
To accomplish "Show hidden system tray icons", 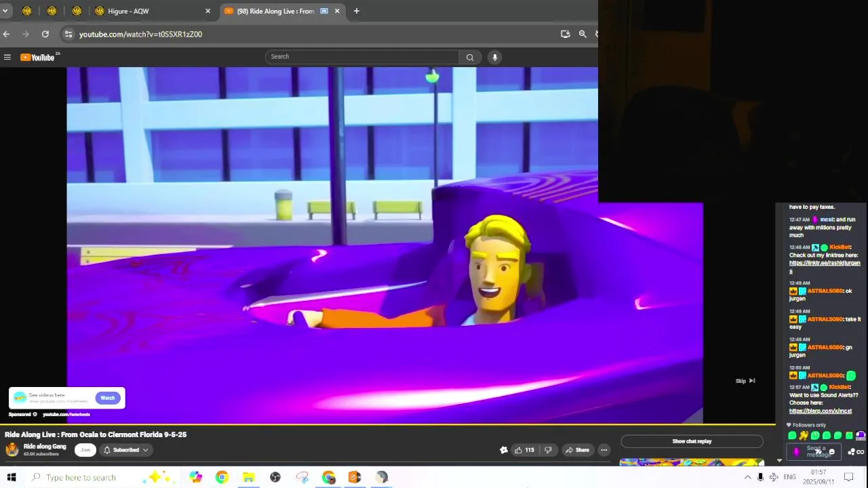I will 747,477.
